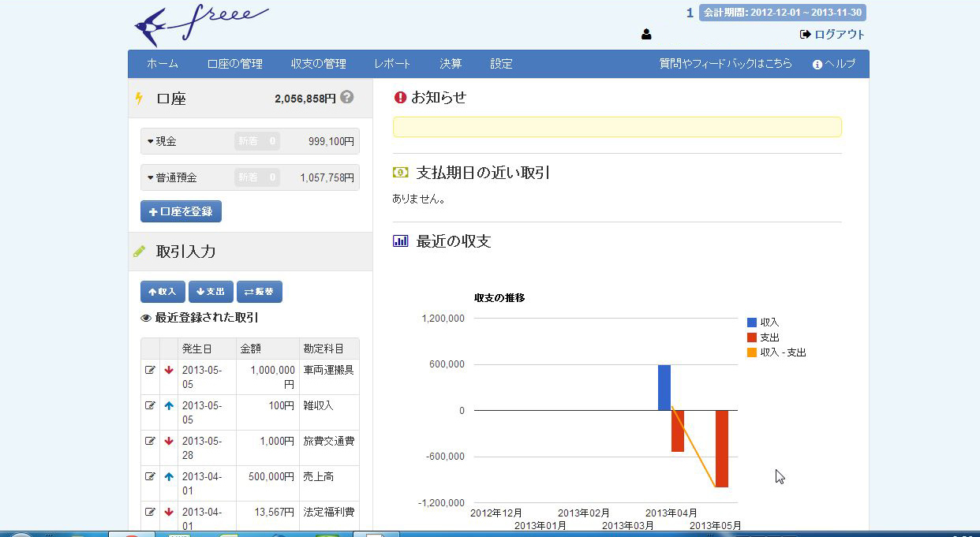Click the 新着 0 badge for 普通預金
The width and height of the screenshot is (980, 537).
(x=257, y=177)
